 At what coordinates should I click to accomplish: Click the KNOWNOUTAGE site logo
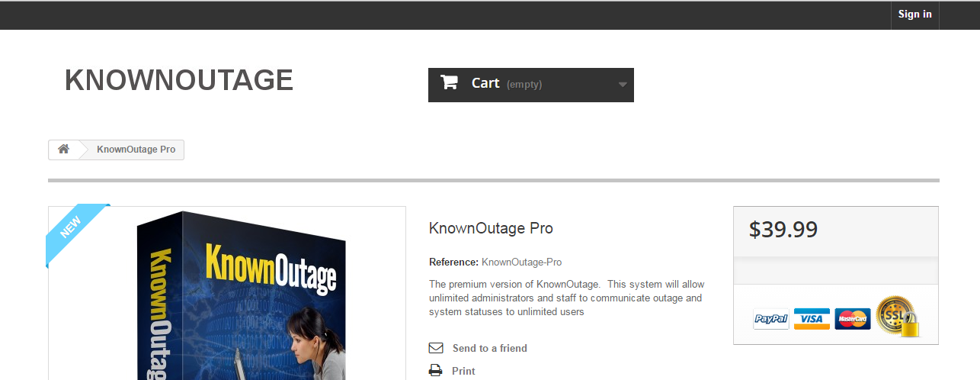(179, 80)
